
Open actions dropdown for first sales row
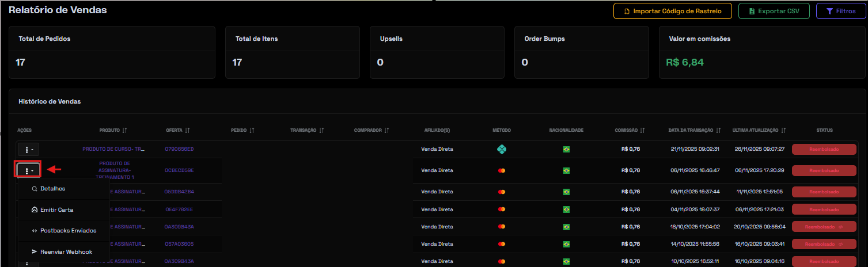(29, 149)
